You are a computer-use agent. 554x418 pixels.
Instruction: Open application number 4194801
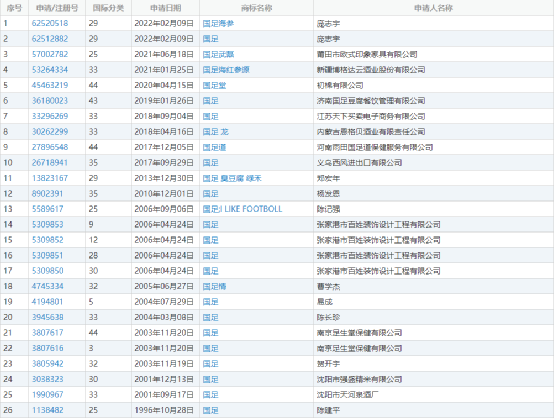[x=47, y=302]
